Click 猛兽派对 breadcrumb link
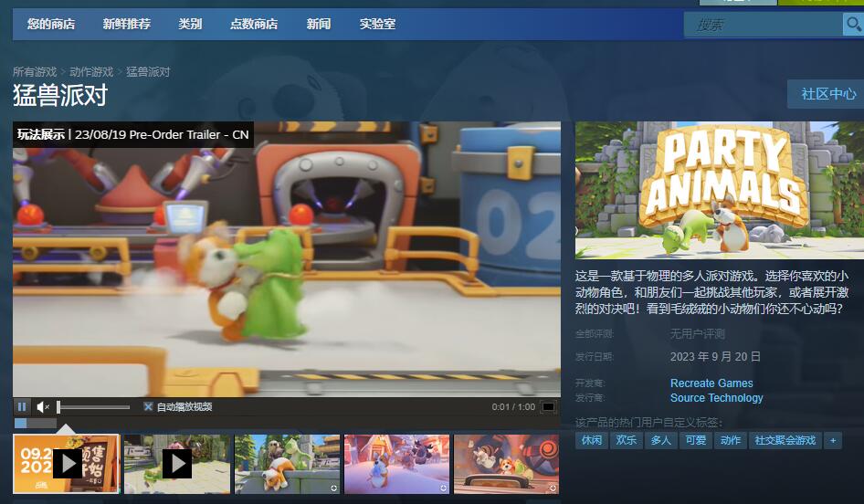864x504 pixels. point(148,71)
